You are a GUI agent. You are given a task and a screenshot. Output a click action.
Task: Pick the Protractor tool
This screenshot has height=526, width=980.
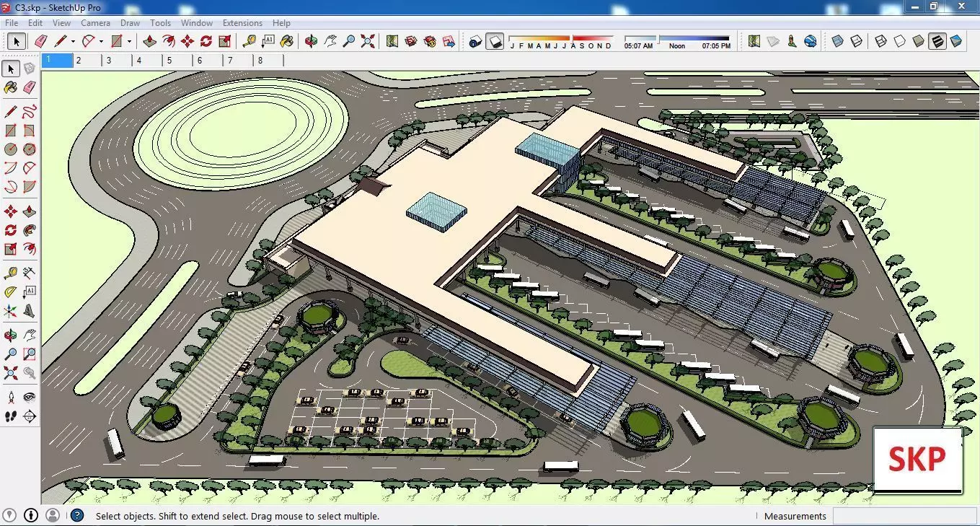click(x=11, y=292)
